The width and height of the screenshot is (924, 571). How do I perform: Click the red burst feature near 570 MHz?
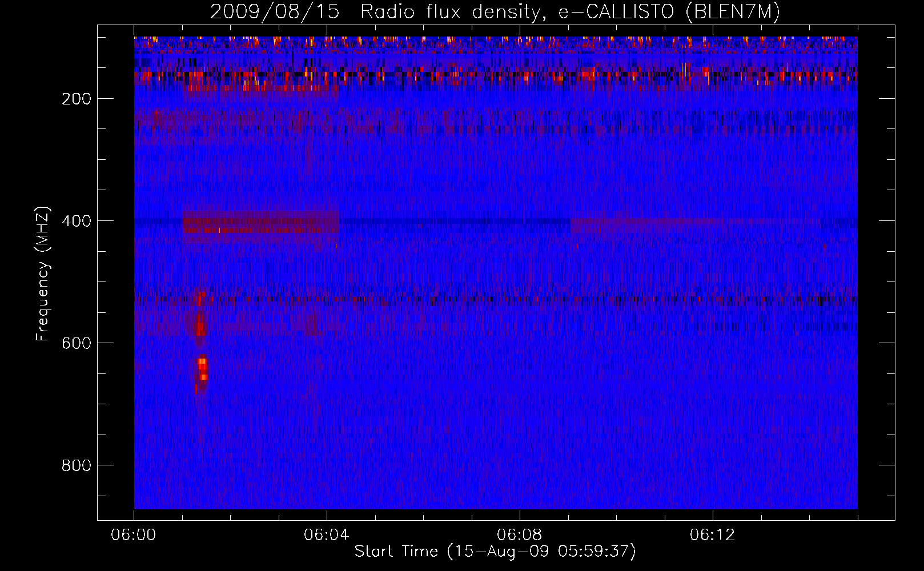click(200, 327)
